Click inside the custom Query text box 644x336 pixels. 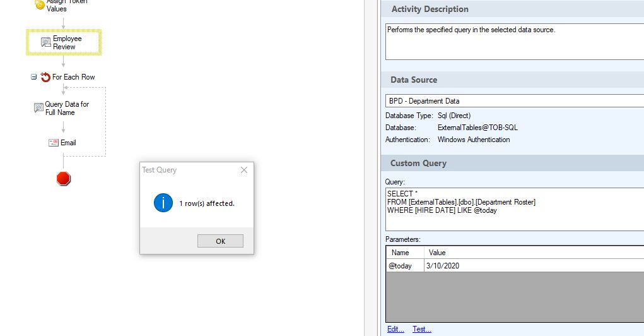click(515, 209)
